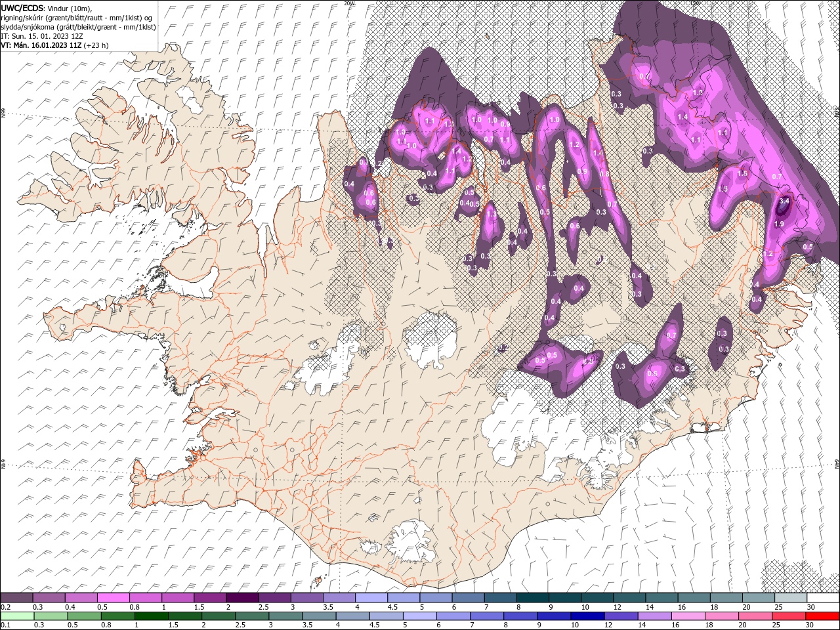Pick the top-row legend swatch between 0.2 and 0.3

(16, 597)
